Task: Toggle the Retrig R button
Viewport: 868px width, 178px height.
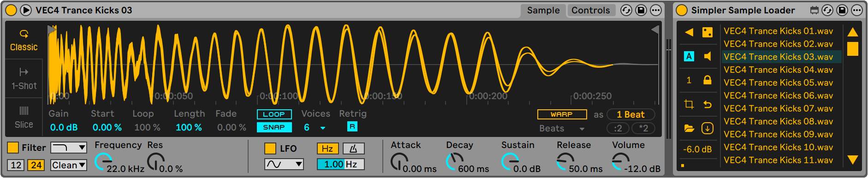Action: click(352, 126)
